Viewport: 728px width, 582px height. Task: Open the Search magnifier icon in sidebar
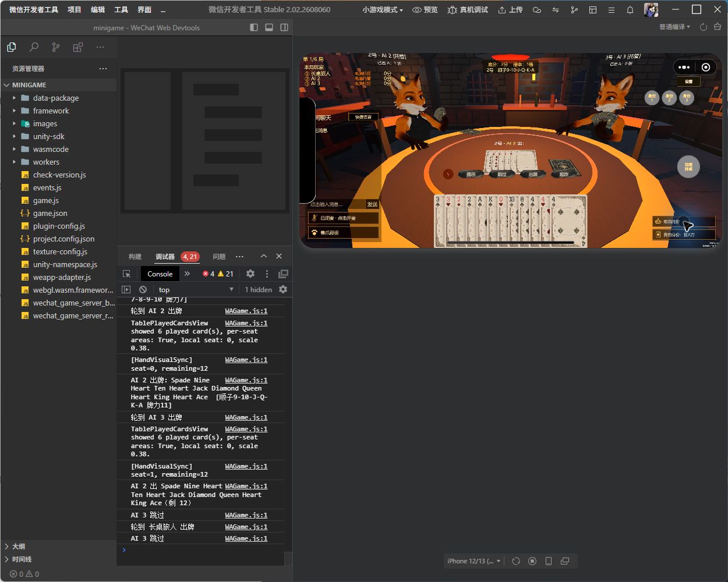[34, 47]
